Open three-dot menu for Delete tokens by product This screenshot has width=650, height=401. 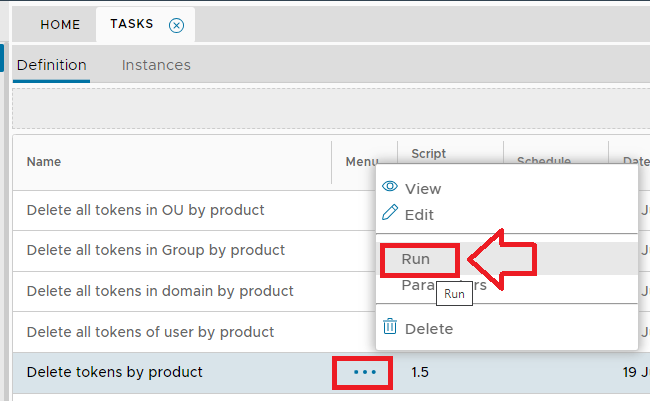(365, 372)
